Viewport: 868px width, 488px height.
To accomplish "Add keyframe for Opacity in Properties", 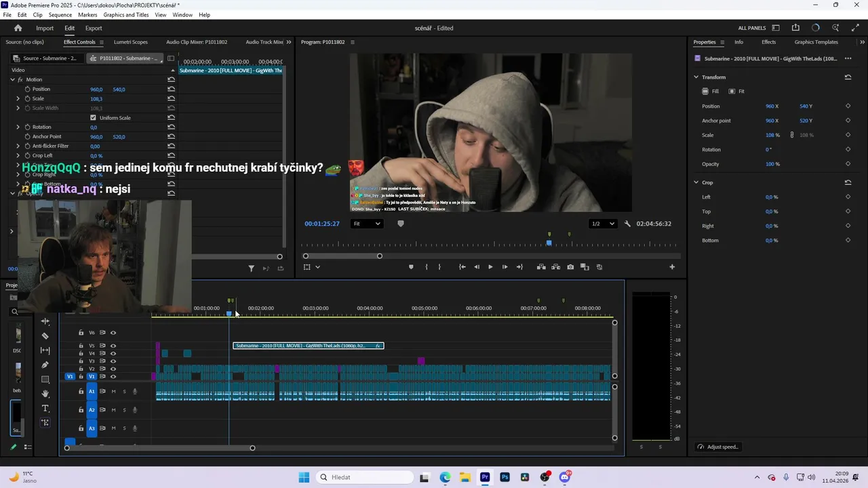I will click(848, 164).
